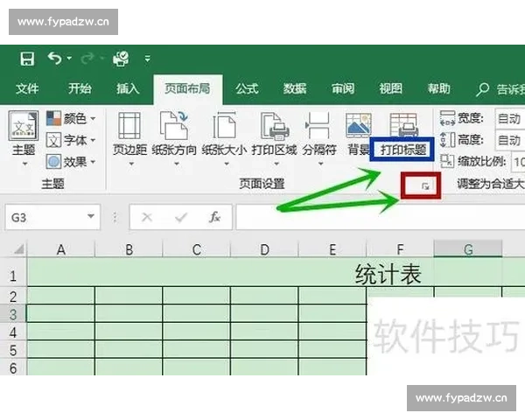Open the 页面设置 dialog launcher
This screenshot has height=420, width=525.
coord(425,186)
